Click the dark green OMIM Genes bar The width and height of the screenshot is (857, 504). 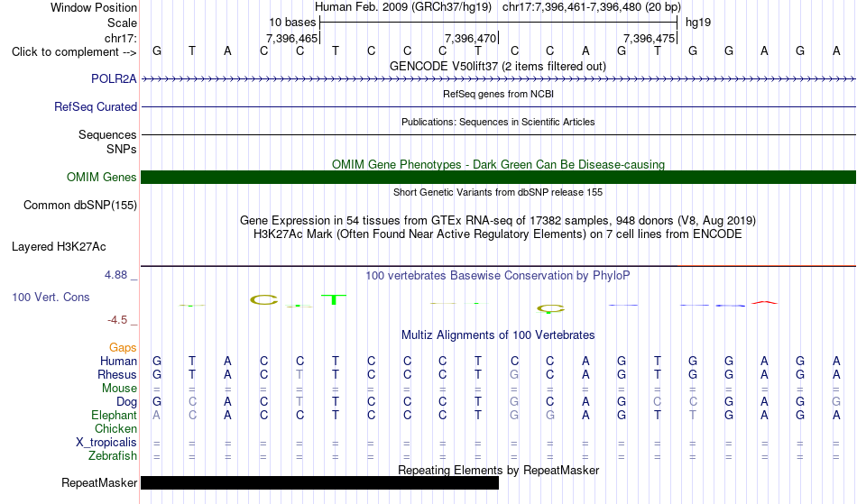coord(499,177)
